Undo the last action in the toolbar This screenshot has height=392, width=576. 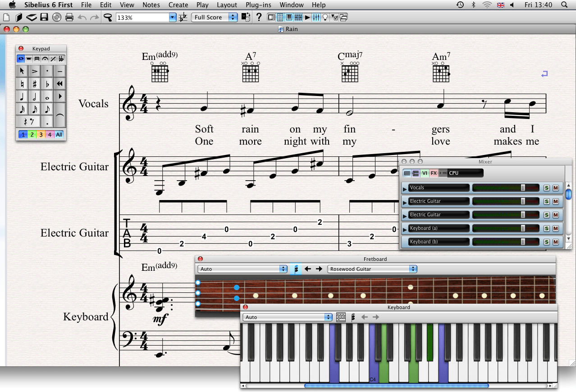pyautogui.click(x=82, y=17)
